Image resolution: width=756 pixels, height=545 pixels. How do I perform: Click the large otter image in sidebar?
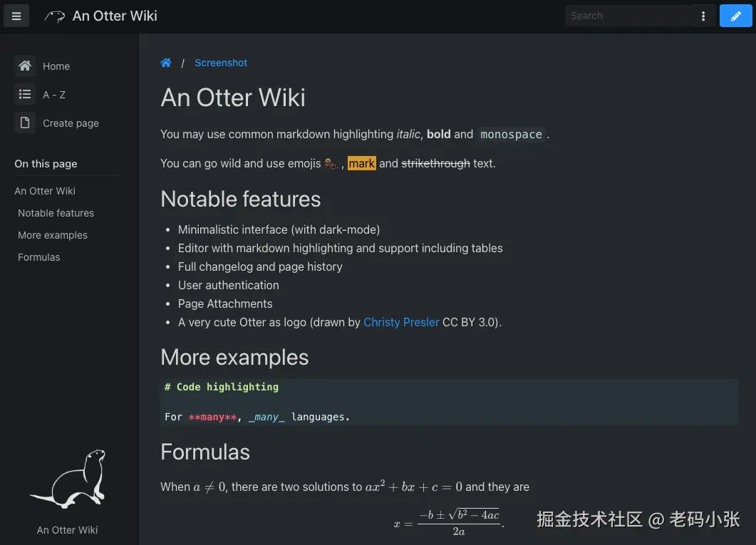pyautogui.click(x=68, y=479)
